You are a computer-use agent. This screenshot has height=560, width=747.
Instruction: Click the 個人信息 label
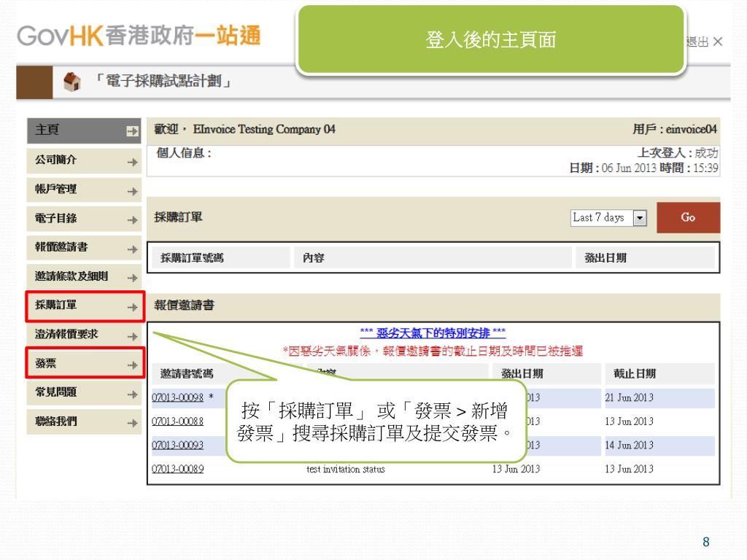[184, 153]
